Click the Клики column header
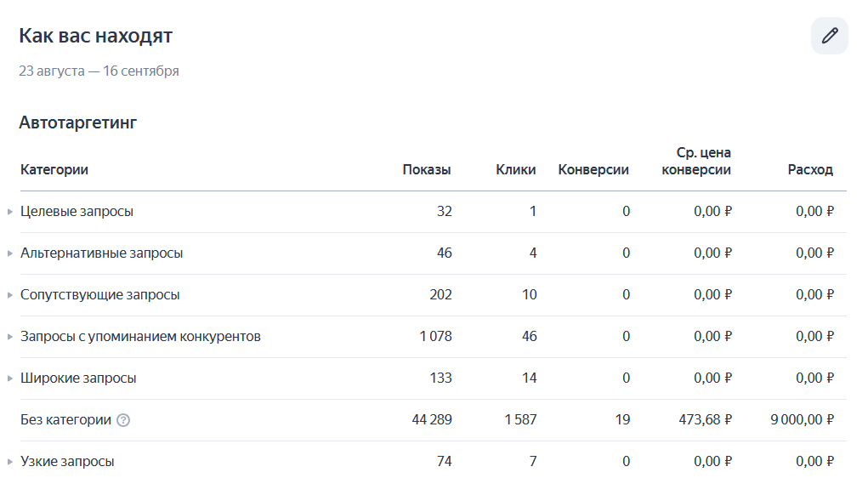 [x=516, y=169]
